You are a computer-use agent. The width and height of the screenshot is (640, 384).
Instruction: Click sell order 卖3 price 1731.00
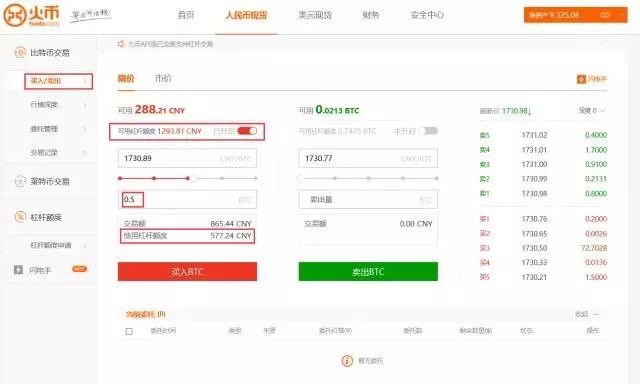(x=534, y=164)
